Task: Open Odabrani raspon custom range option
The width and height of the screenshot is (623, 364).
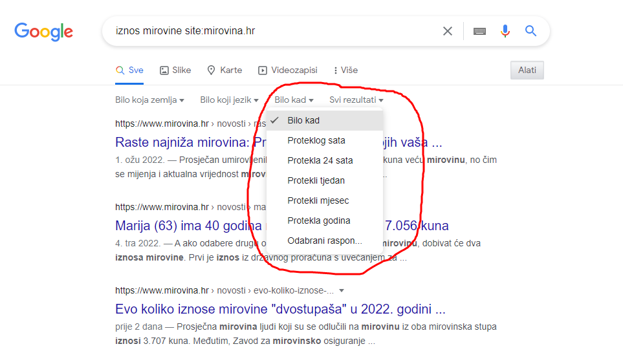Action: [x=325, y=241]
